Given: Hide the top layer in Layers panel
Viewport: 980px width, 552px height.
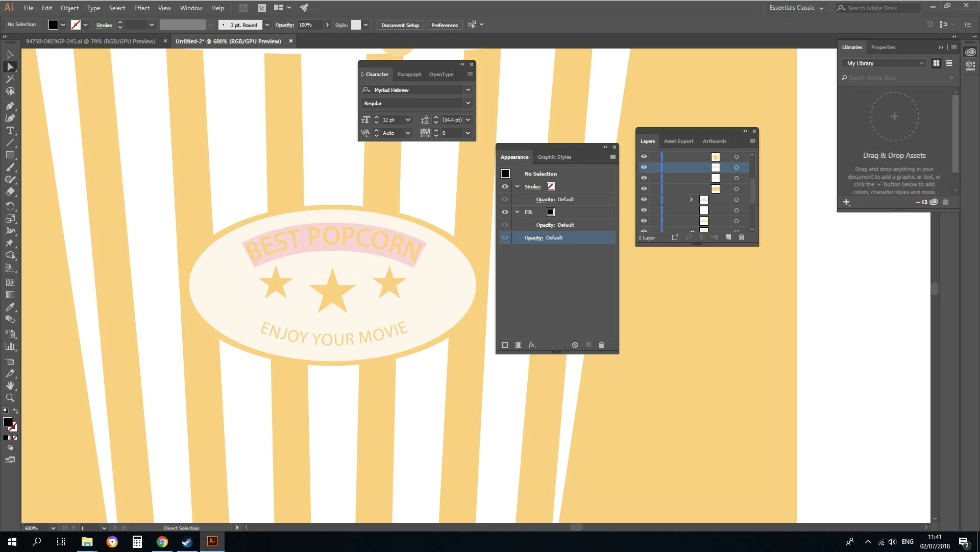Looking at the screenshot, I should point(644,157).
